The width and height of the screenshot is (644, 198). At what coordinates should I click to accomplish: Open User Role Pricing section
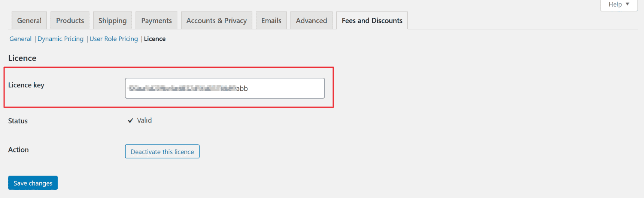point(114,39)
